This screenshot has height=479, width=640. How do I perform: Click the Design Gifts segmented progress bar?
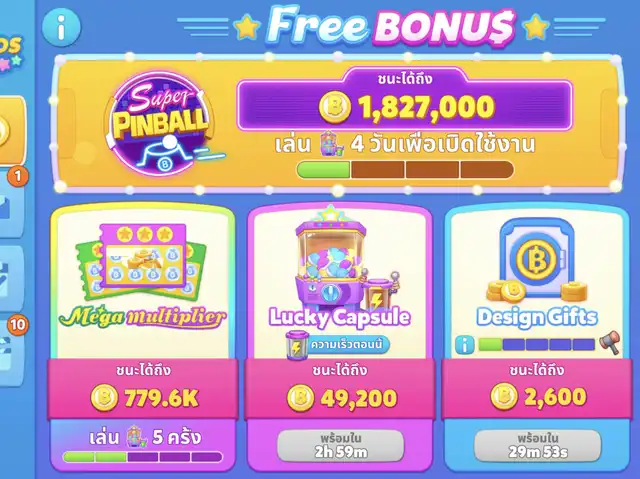(536, 345)
